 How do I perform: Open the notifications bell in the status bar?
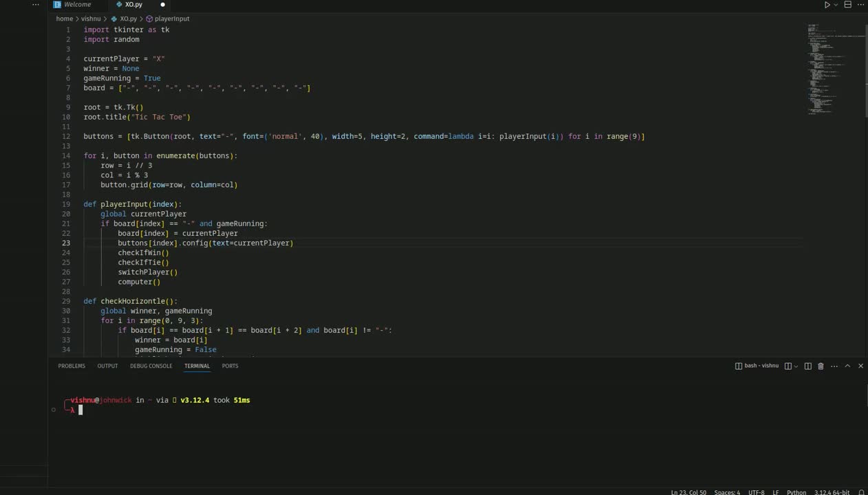tap(861, 492)
